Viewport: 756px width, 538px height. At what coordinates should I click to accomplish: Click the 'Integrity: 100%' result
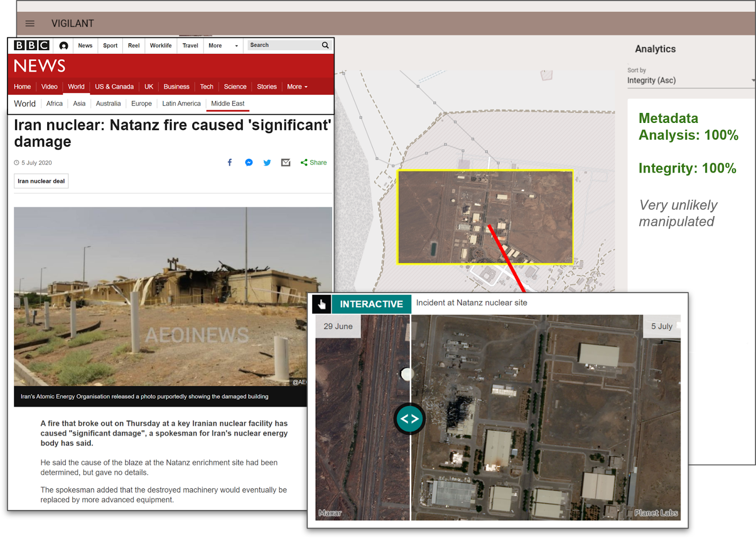click(687, 168)
